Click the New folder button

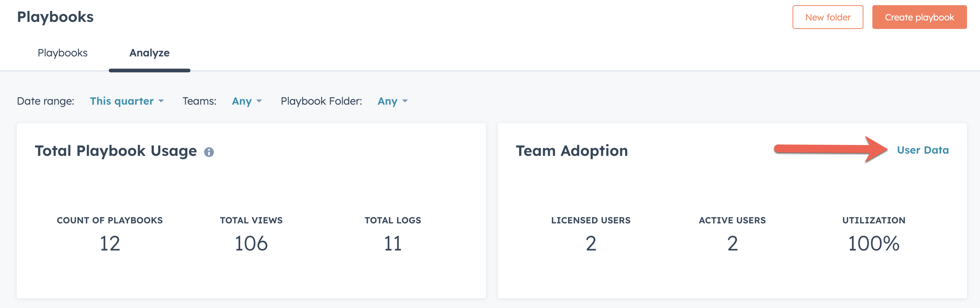click(x=827, y=17)
